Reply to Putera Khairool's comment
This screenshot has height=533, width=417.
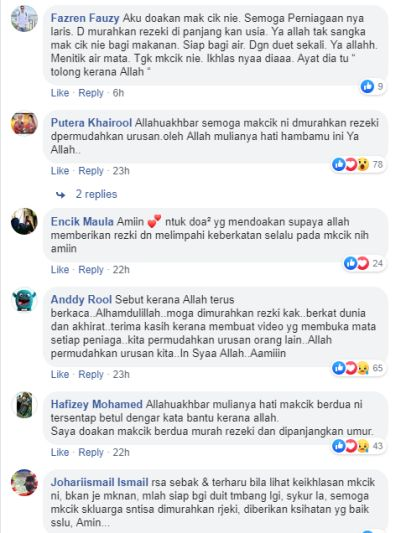tap(91, 171)
